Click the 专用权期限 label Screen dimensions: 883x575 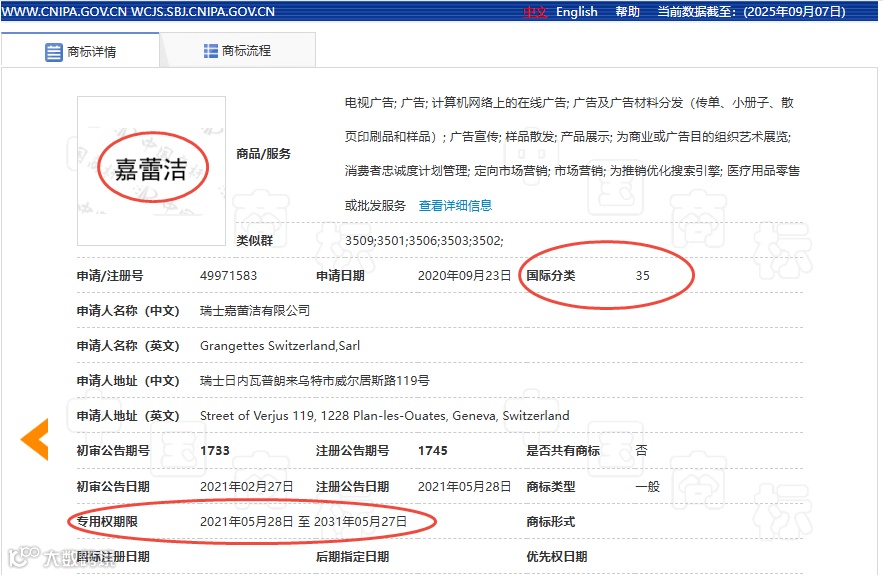click(107, 521)
